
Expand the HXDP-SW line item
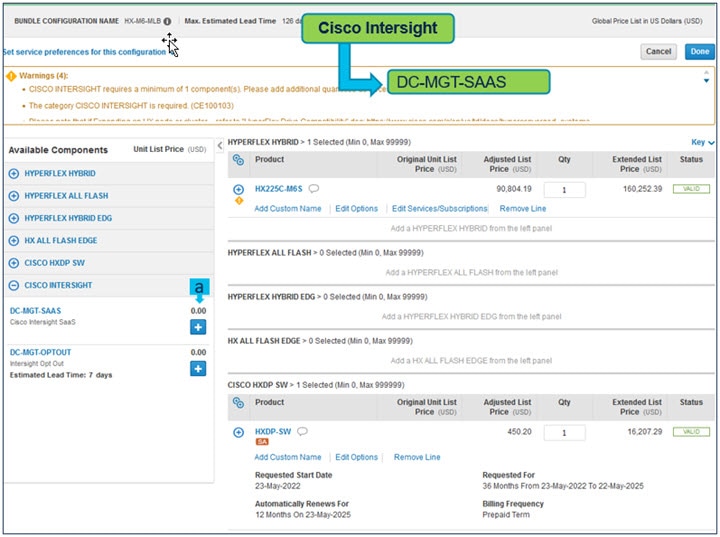click(238, 432)
